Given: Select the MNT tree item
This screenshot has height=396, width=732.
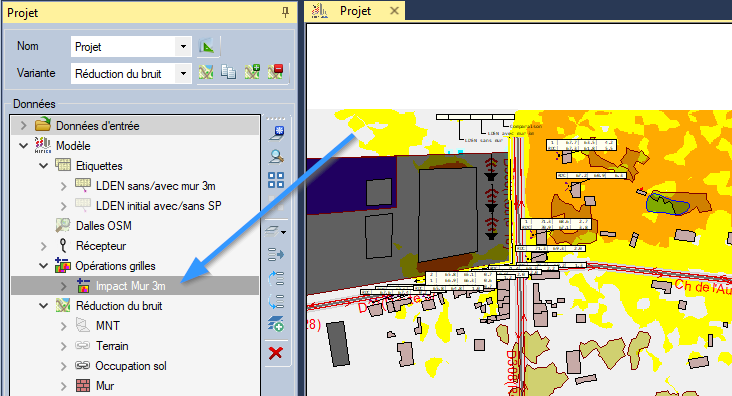Looking at the screenshot, I should tap(108, 326).
